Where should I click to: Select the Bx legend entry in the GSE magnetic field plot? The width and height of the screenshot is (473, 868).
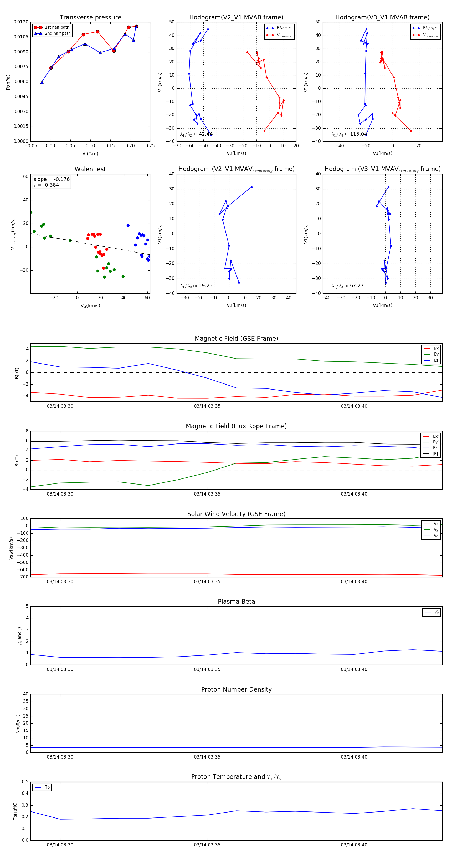(431, 349)
